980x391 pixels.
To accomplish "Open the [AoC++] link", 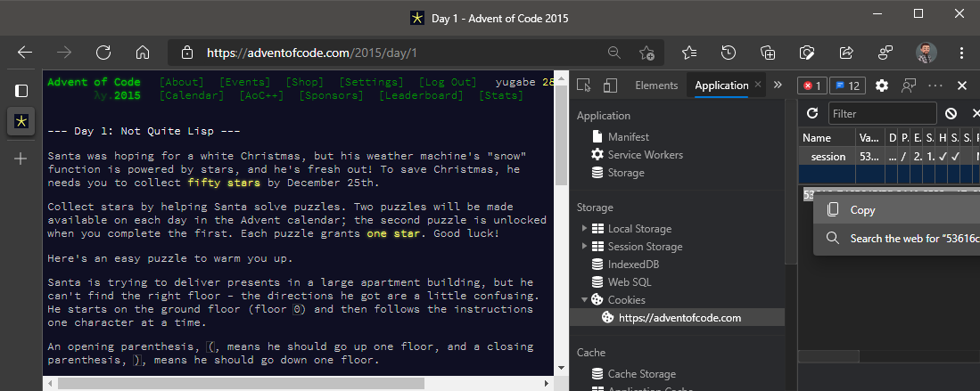I will pos(261,95).
